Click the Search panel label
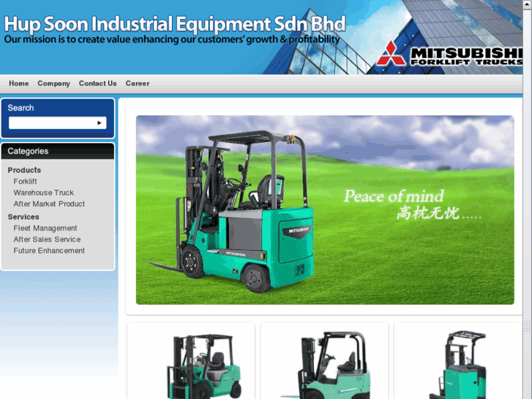 [20, 108]
